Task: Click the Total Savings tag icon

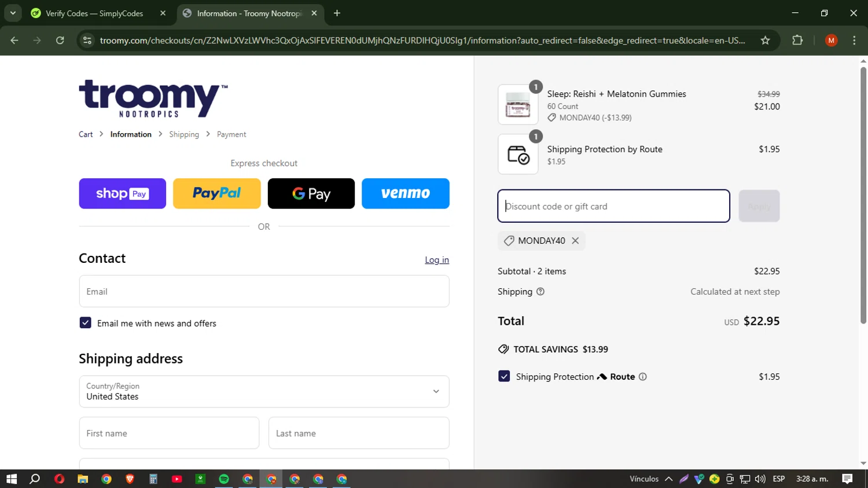Action: [503, 349]
